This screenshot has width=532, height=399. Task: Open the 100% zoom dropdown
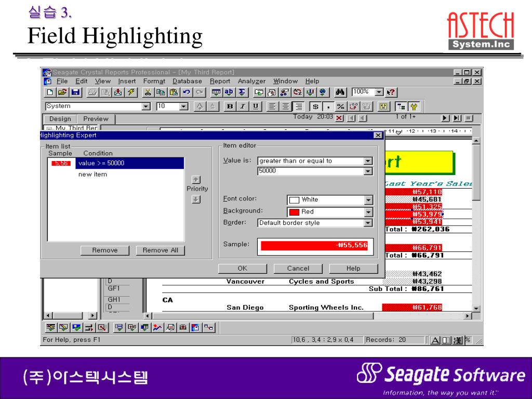click(x=379, y=92)
